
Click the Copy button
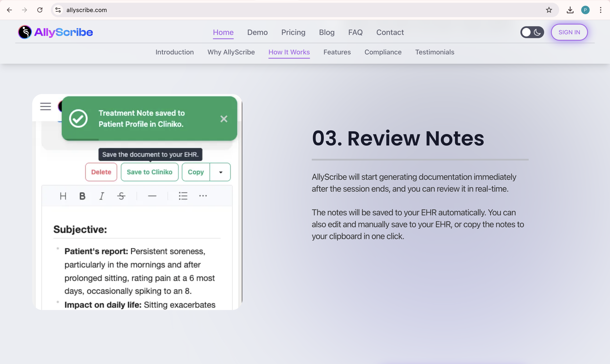click(x=196, y=172)
